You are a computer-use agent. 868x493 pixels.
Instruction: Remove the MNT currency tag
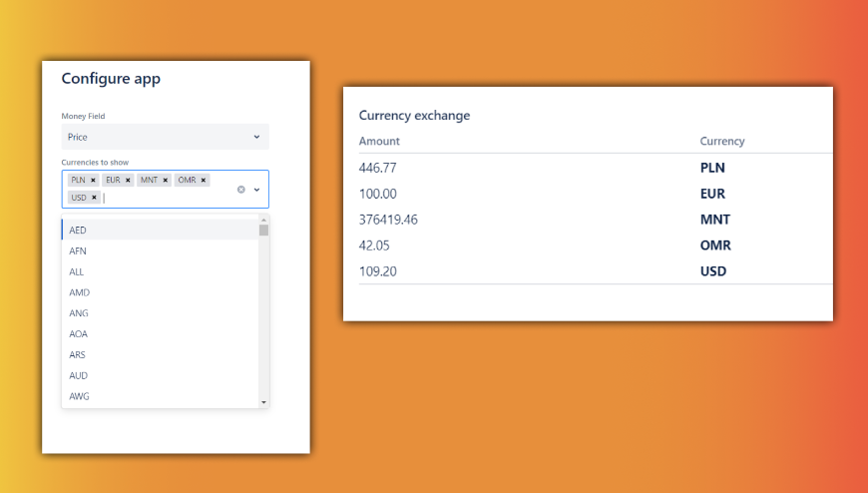click(x=165, y=181)
